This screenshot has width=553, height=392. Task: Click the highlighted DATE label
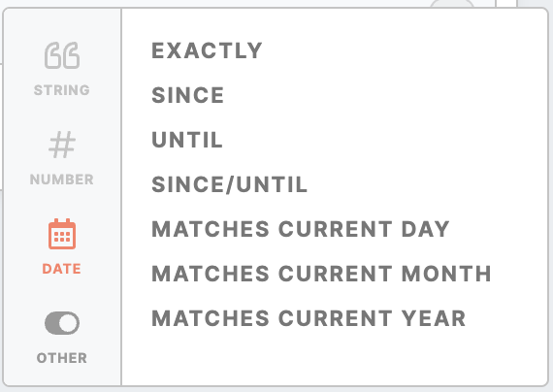[62, 269]
